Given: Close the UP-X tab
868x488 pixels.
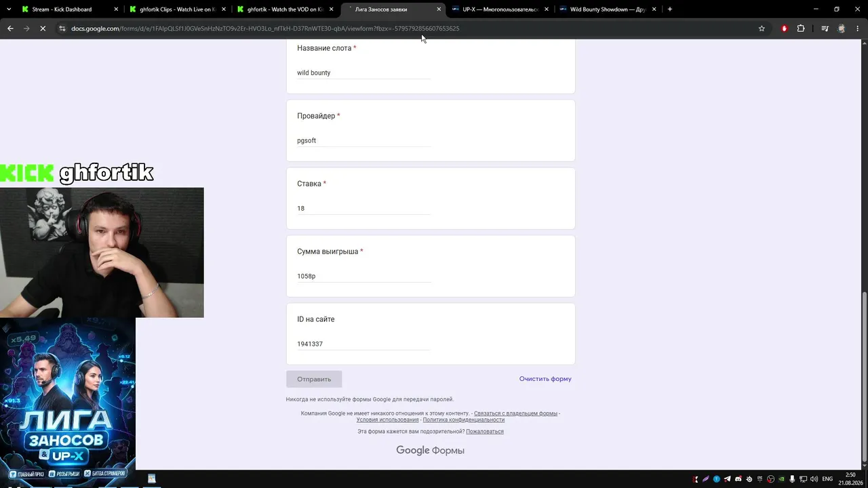Looking at the screenshot, I should [x=546, y=9].
